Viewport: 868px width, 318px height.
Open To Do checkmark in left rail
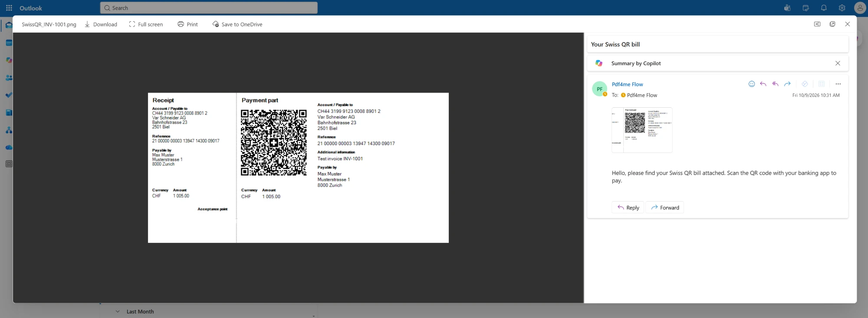(9, 95)
